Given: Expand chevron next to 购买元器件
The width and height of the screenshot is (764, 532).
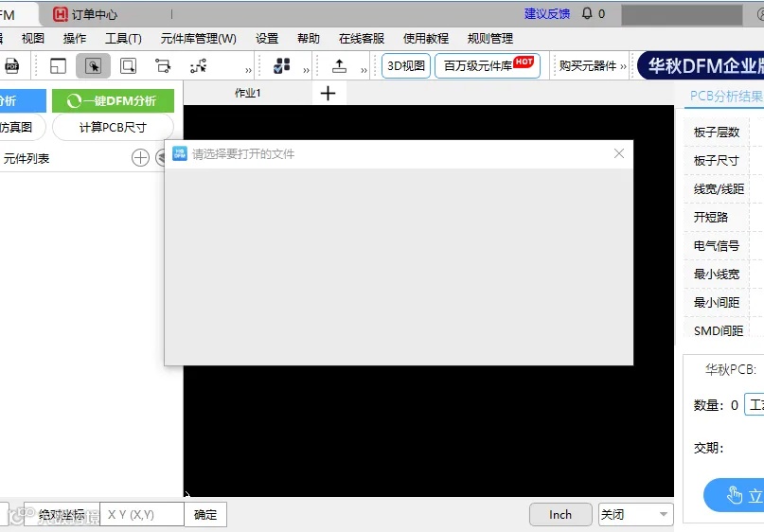Looking at the screenshot, I should [x=623, y=66].
